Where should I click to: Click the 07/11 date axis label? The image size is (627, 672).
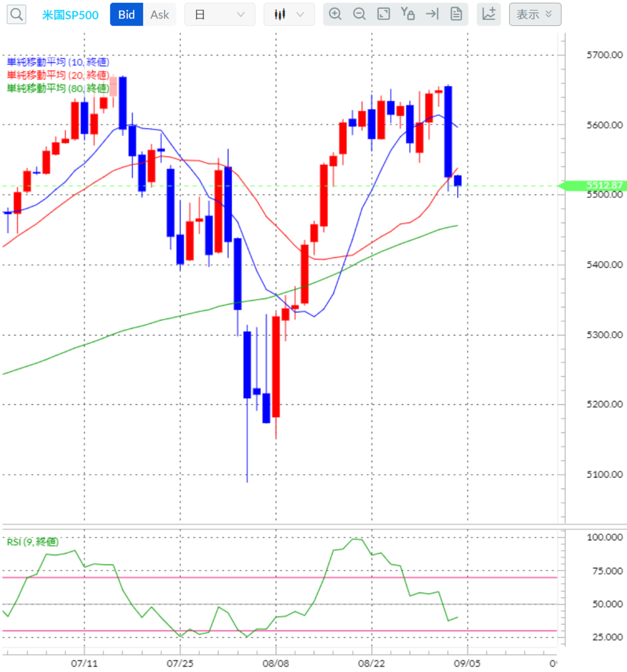[85, 664]
